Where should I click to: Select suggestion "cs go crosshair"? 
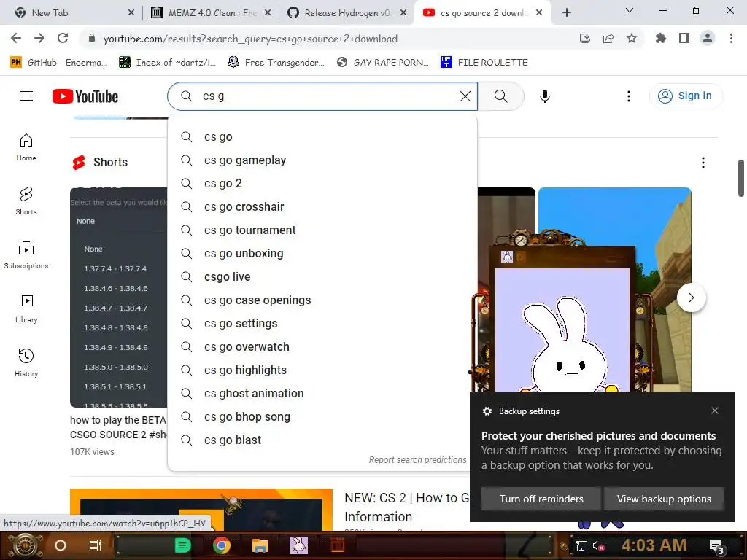coord(322,206)
